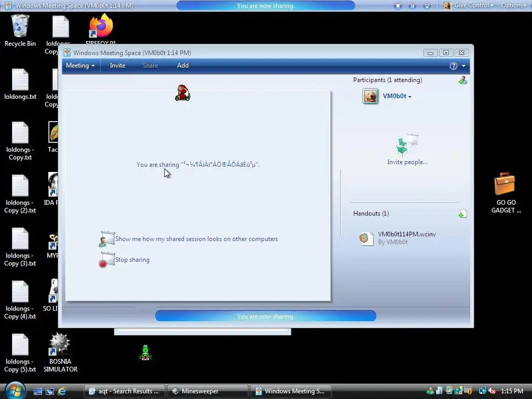Open the Give Control dropdown

click(469, 5)
